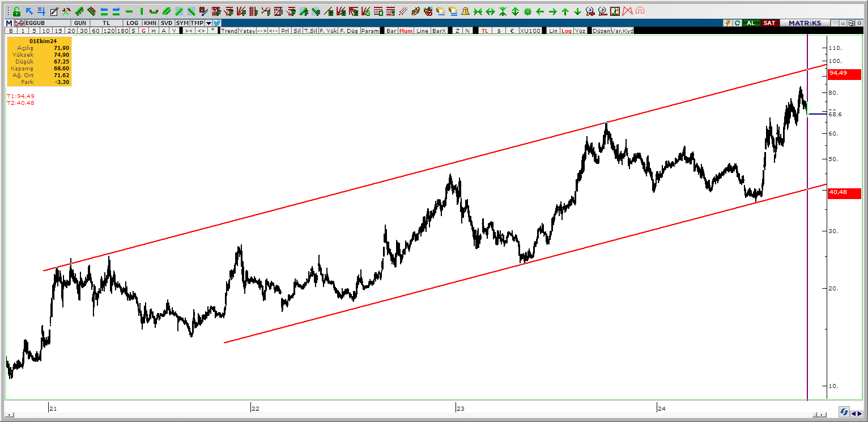
Task: Select the XU100 relative button
Action: (530, 31)
